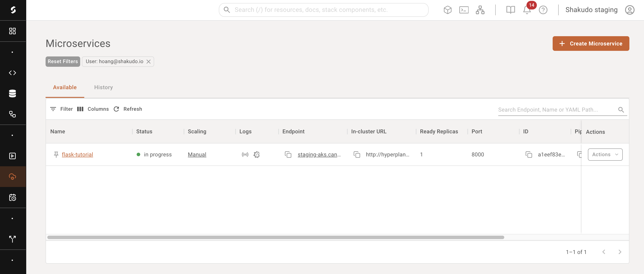Expand the Actions dropdown for flask-tutorial
The image size is (644, 274).
[x=605, y=154]
